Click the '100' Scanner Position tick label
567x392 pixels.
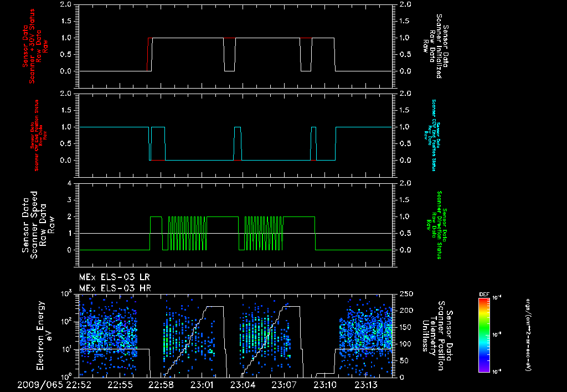click(x=406, y=343)
